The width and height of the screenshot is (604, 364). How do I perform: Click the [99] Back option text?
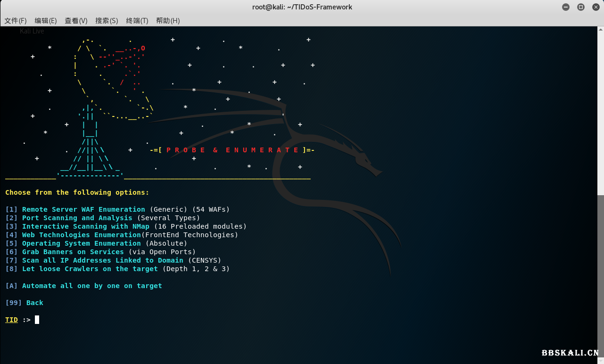pos(25,303)
